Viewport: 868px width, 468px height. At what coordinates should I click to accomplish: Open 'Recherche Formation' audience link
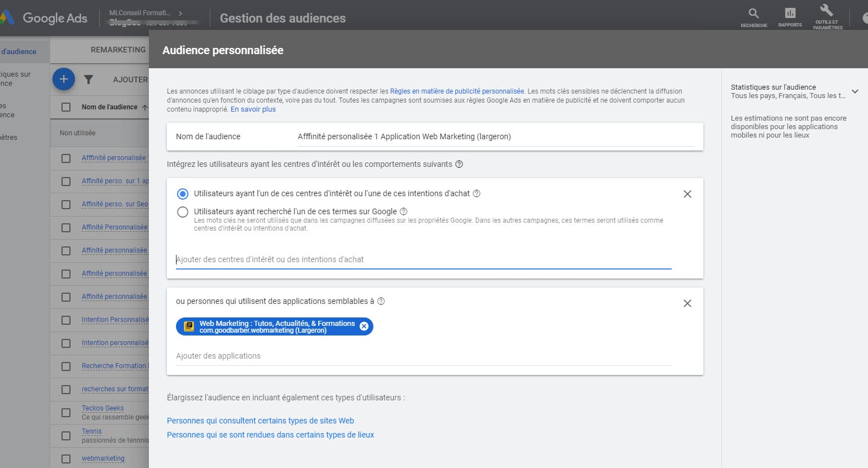coord(114,366)
